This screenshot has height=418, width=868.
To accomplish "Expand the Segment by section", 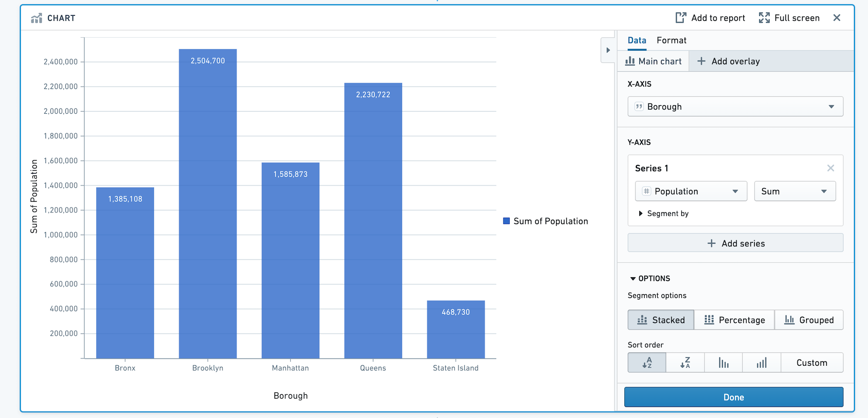I will pos(663,213).
